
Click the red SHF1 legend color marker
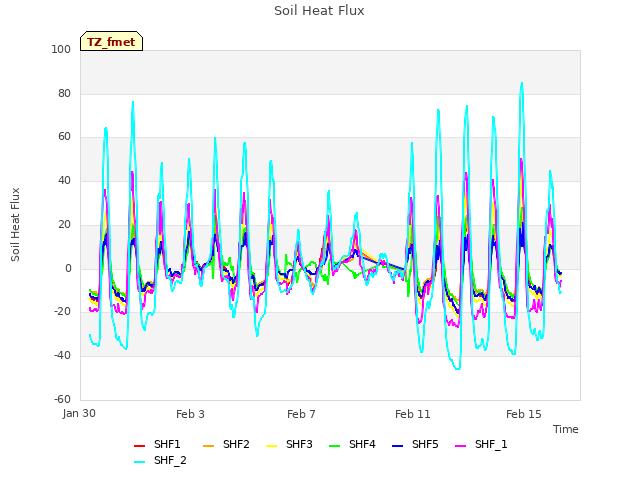pyautogui.click(x=140, y=446)
